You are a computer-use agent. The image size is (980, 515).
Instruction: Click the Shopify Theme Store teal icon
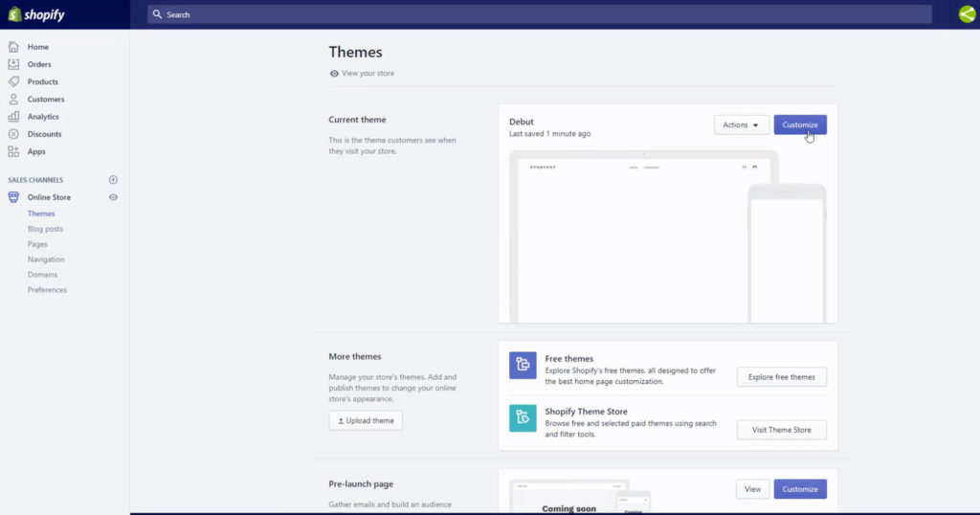[x=523, y=418]
